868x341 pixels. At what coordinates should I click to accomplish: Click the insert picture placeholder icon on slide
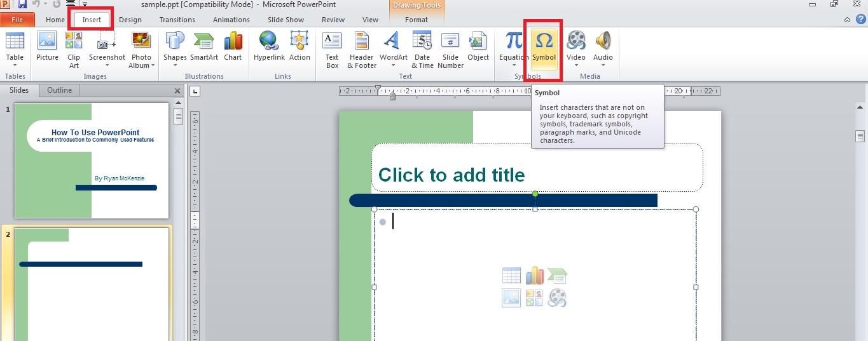(x=511, y=298)
